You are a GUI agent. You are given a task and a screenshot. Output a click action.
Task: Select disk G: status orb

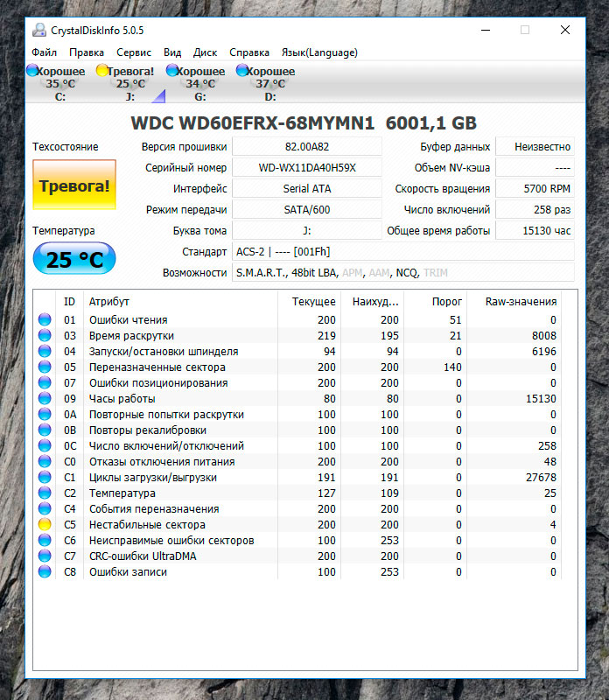click(172, 71)
